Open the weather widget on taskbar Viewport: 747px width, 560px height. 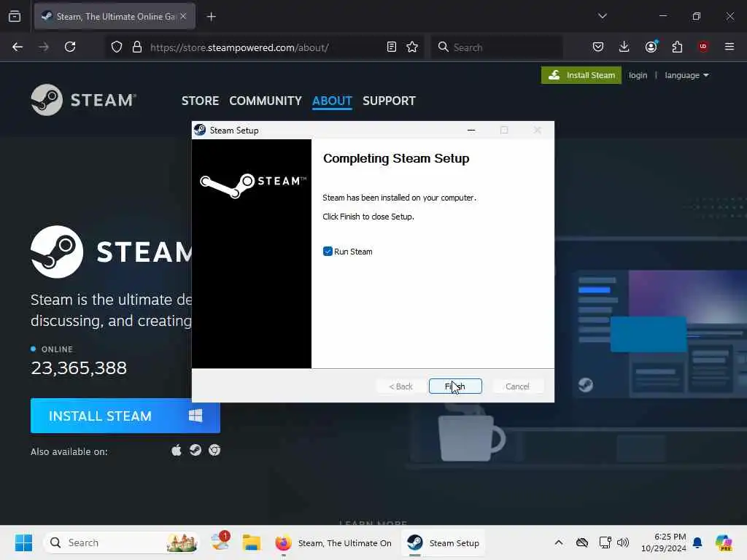[x=220, y=542]
